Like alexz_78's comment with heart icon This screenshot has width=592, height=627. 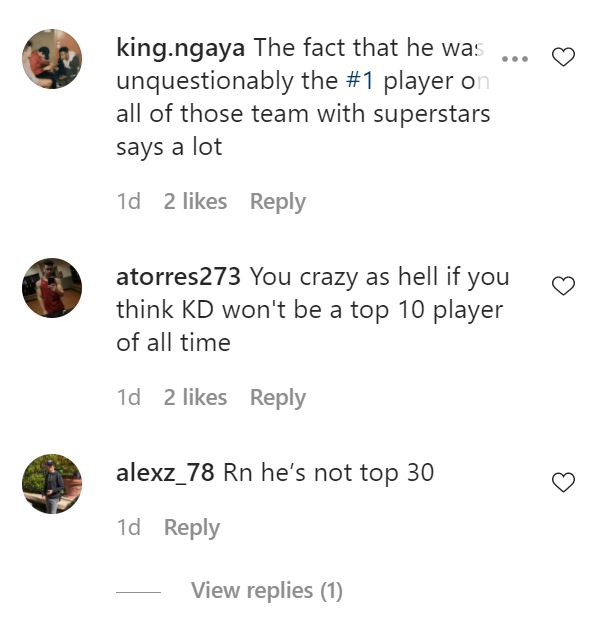point(563,482)
